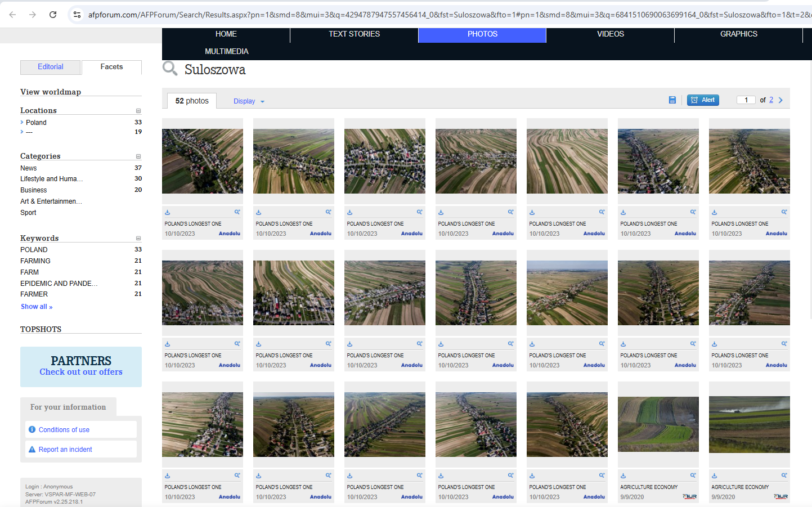
Task: Click the zoom preview icon under top-left photo
Action: click(237, 212)
